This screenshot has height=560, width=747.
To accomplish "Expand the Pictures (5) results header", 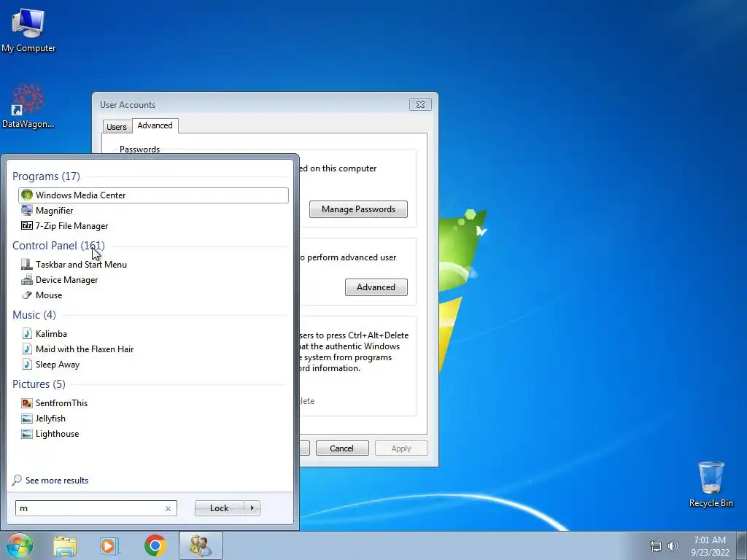I will (39, 384).
